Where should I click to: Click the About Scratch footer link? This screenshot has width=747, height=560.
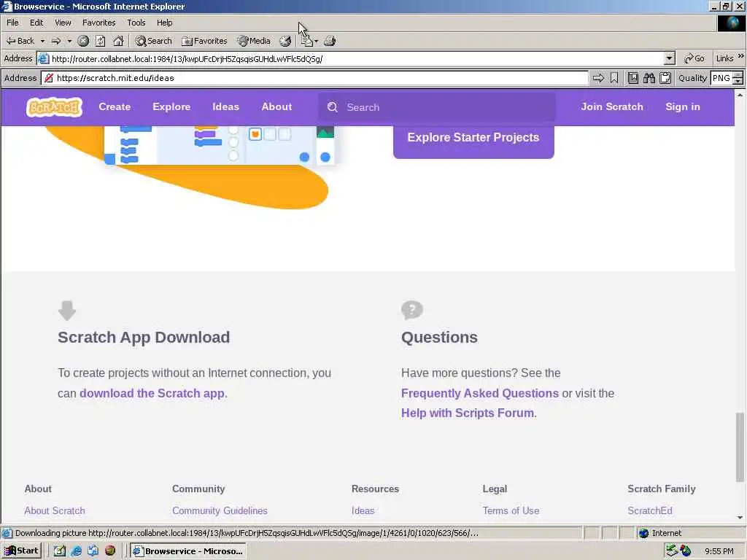click(55, 510)
